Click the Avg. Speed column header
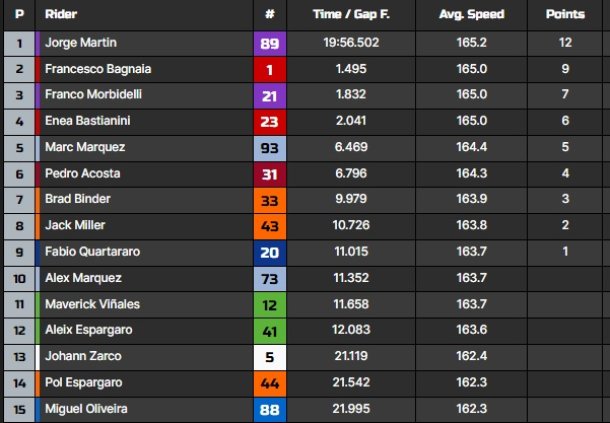 tap(472, 14)
